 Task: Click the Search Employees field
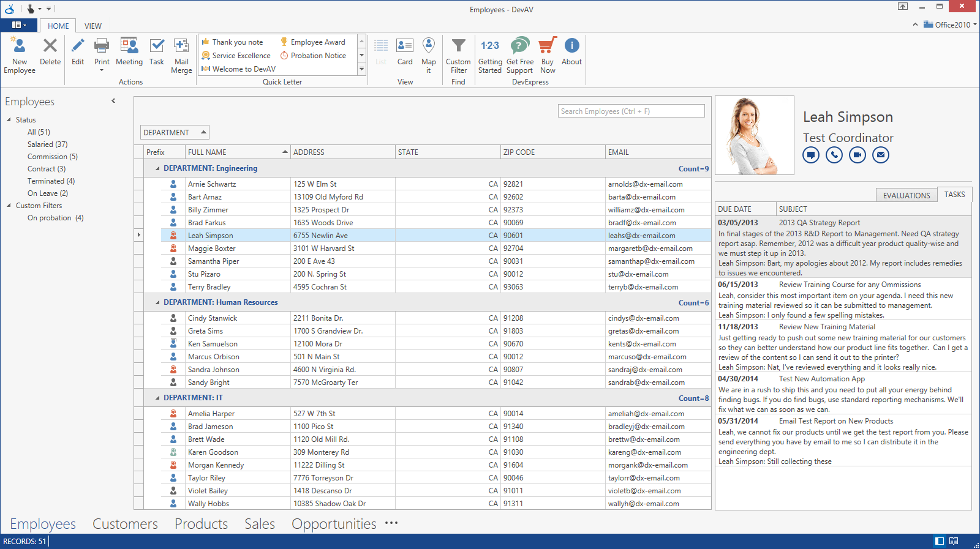click(x=631, y=111)
